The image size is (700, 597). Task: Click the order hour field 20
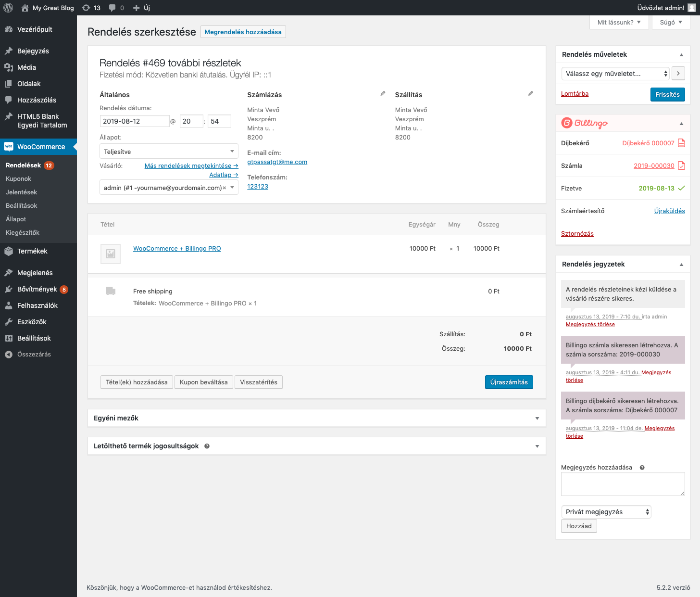(x=191, y=121)
